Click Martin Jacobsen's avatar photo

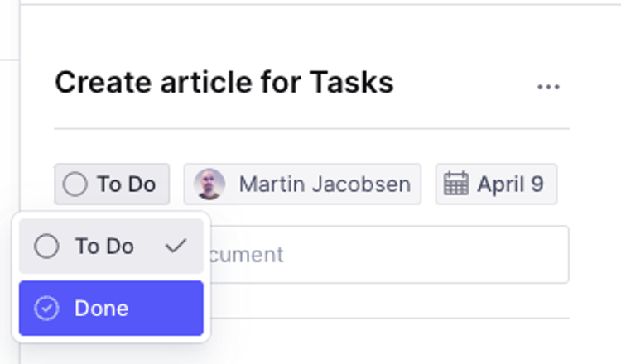coord(209,184)
